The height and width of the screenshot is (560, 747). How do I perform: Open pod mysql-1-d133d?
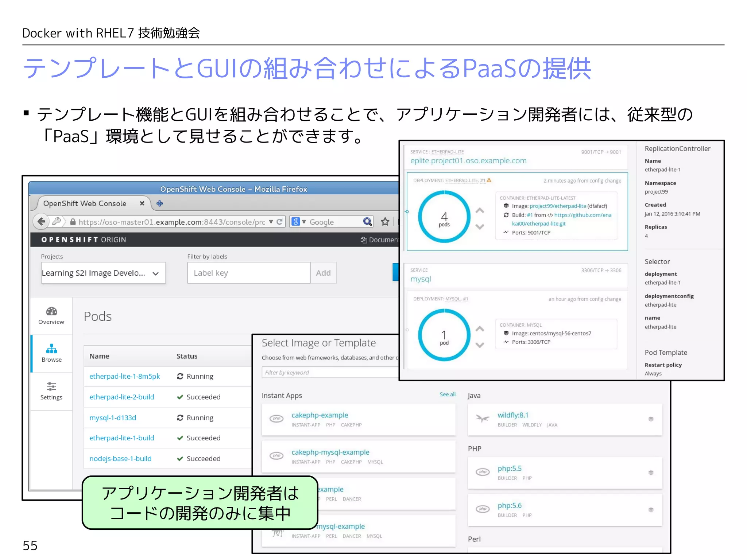113,418
